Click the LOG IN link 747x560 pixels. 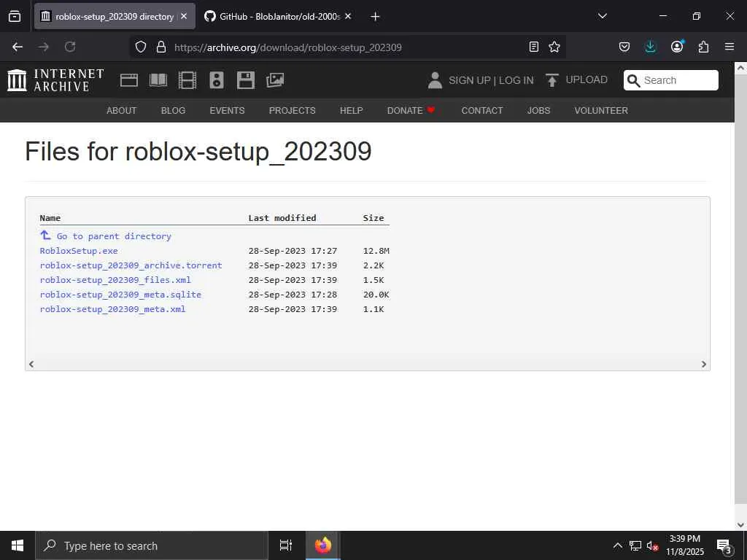coord(516,80)
